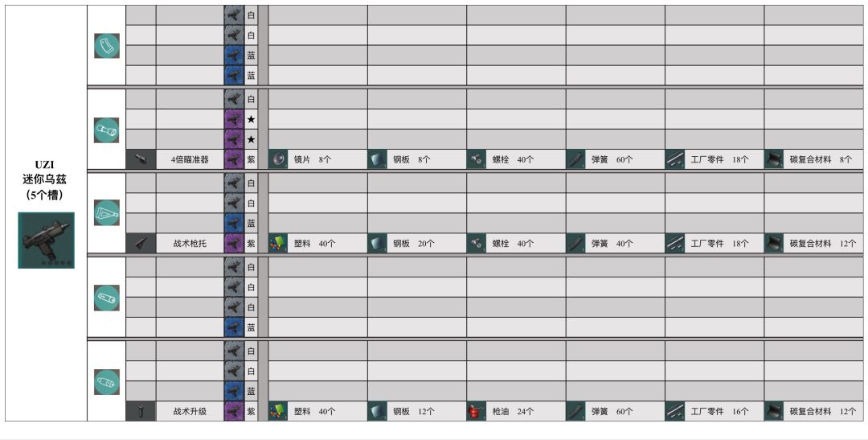Click the UZI title text

tap(44, 165)
